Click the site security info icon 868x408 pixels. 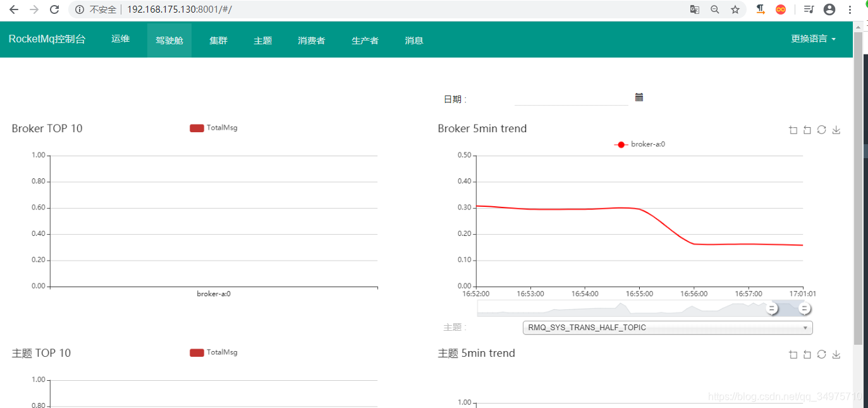pos(79,9)
